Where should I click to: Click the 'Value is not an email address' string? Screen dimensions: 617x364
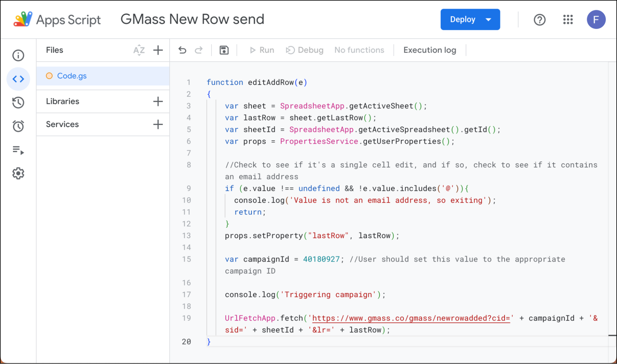tap(388, 201)
